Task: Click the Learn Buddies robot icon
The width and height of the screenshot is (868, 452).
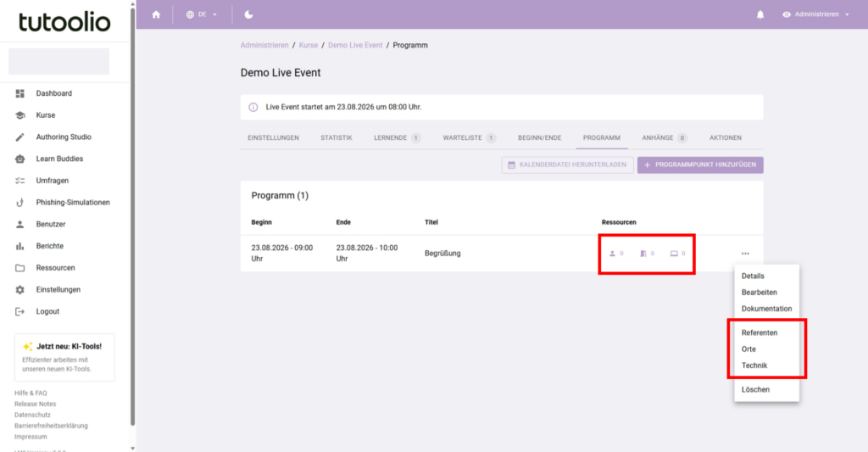Action: (20, 159)
